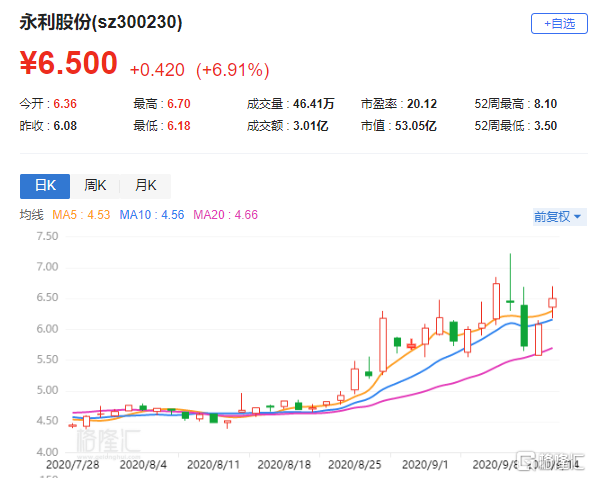Select the 52周最低 value 3.50
The image size is (591, 478).
click(545, 126)
